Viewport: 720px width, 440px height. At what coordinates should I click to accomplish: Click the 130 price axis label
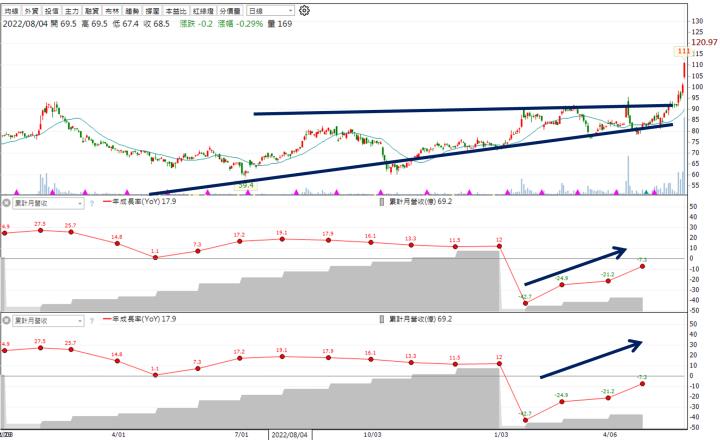pyautogui.click(x=697, y=21)
